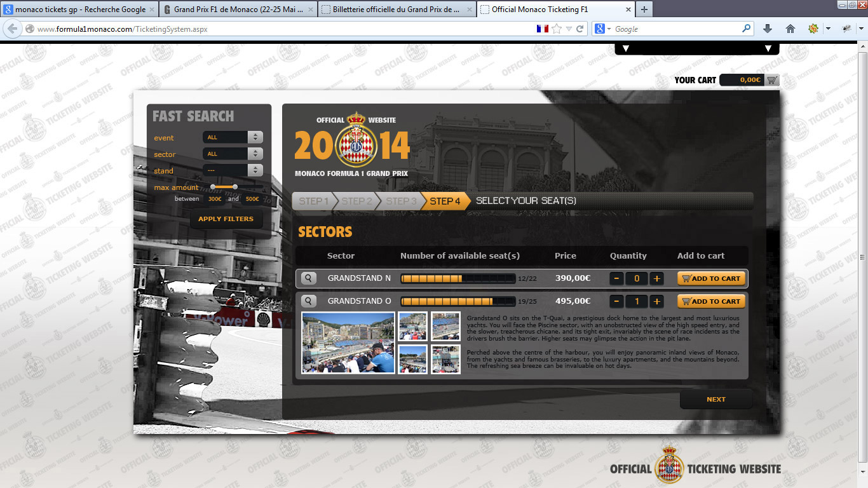Close the Official Monaco Ticketing F1 tab

(628, 10)
